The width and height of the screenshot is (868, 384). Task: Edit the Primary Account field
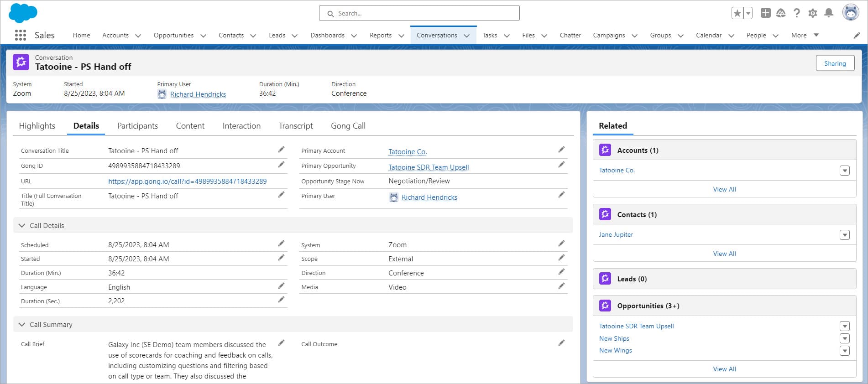[x=562, y=150]
